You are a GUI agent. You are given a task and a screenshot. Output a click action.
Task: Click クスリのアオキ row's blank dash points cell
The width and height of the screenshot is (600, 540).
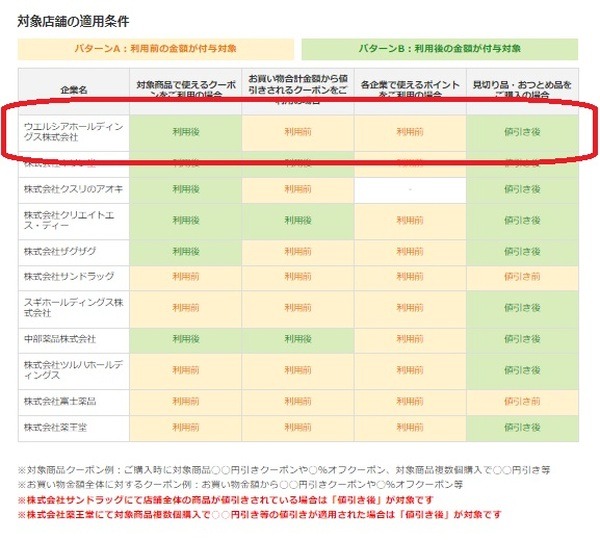pyautogui.click(x=410, y=189)
